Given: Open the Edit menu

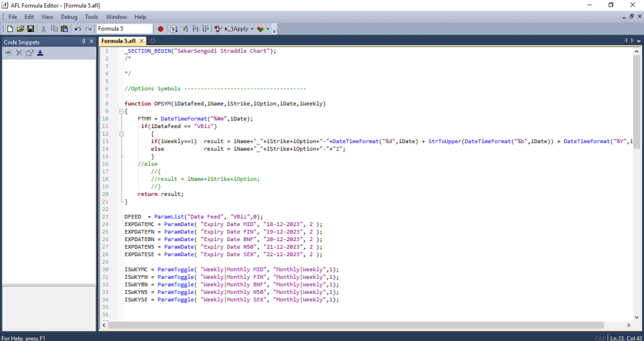Looking at the screenshot, I should pyautogui.click(x=29, y=17).
